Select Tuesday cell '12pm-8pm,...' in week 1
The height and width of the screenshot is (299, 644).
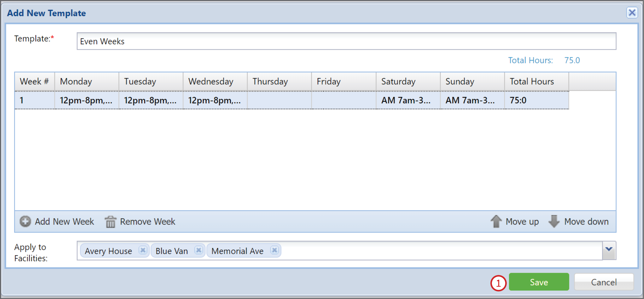tap(151, 100)
